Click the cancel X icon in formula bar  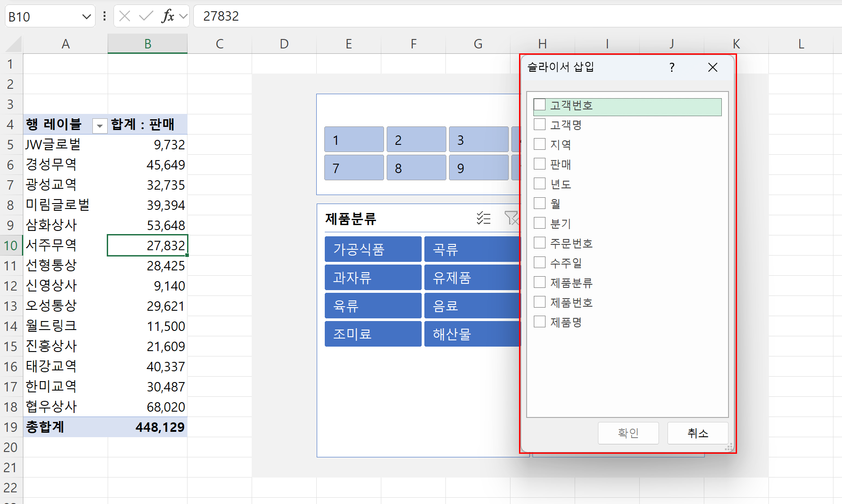[125, 17]
